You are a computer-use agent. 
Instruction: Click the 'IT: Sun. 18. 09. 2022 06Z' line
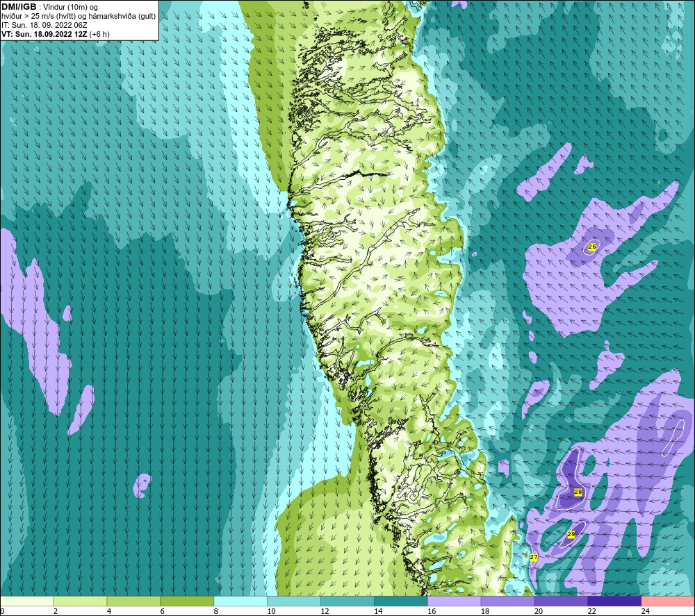pos(44,25)
